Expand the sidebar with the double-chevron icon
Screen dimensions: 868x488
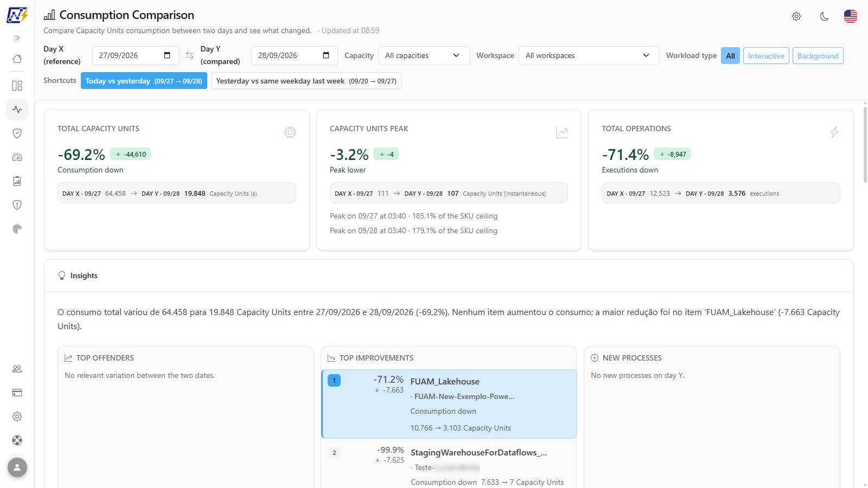[x=17, y=38]
